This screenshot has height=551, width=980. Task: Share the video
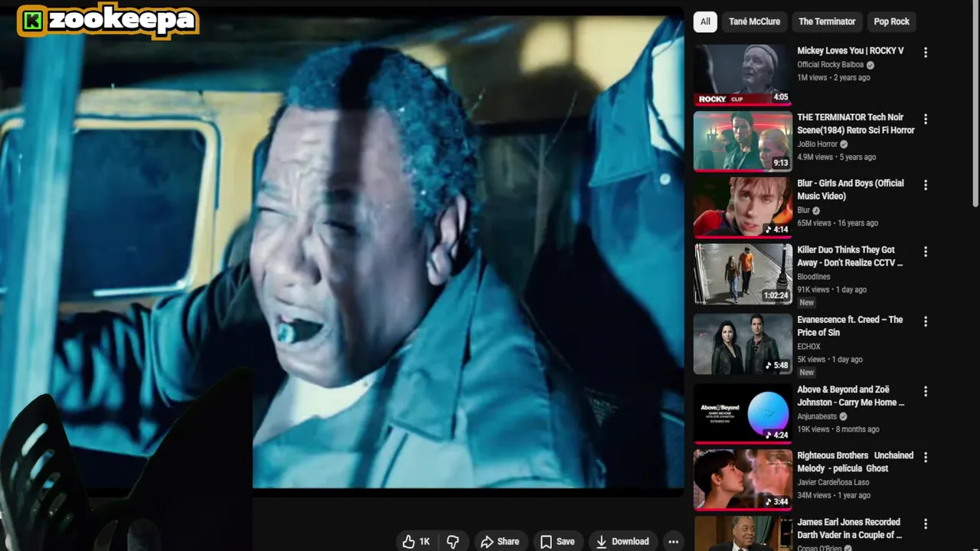[500, 541]
